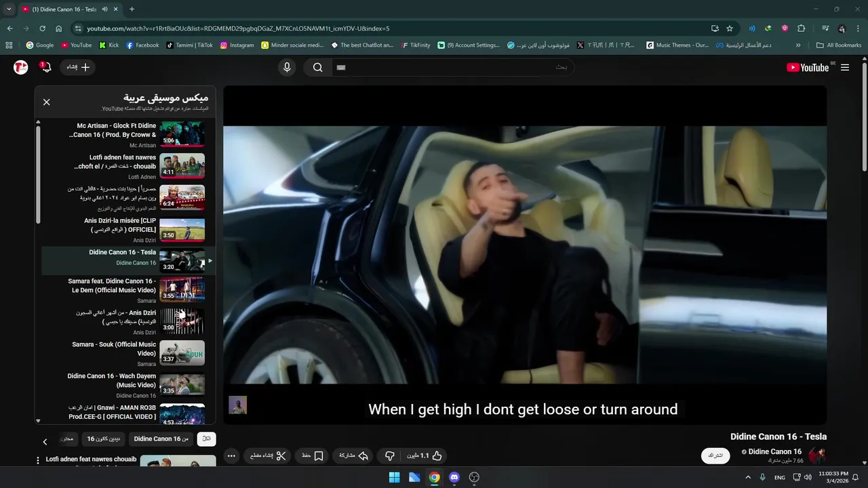Select the 'All' filter chip
Image resolution: width=868 pixels, height=488 pixels.
(x=207, y=439)
